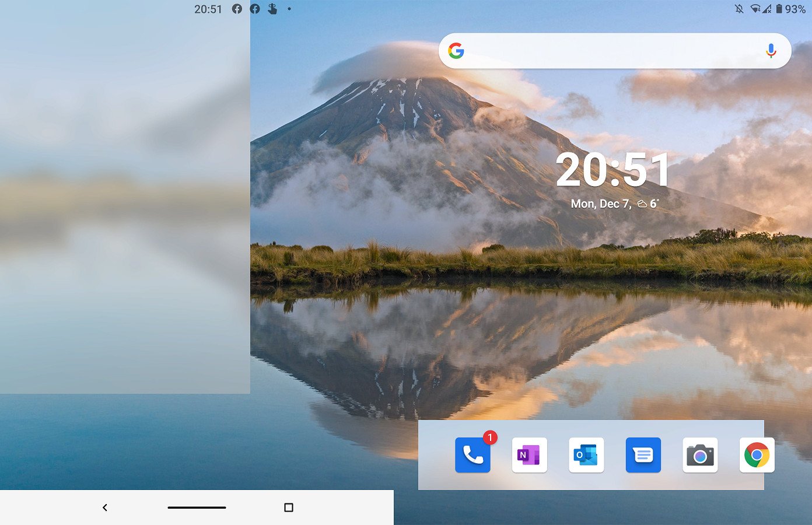812x525 pixels.
Task: Tap the mobile signal strength icon
Action: pyautogui.click(x=766, y=9)
